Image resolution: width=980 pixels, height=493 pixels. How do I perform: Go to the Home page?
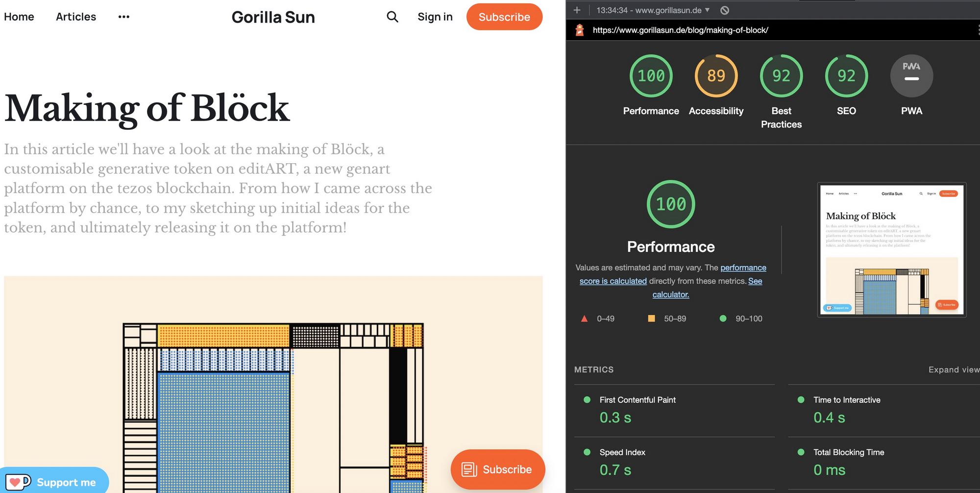tap(19, 17)
